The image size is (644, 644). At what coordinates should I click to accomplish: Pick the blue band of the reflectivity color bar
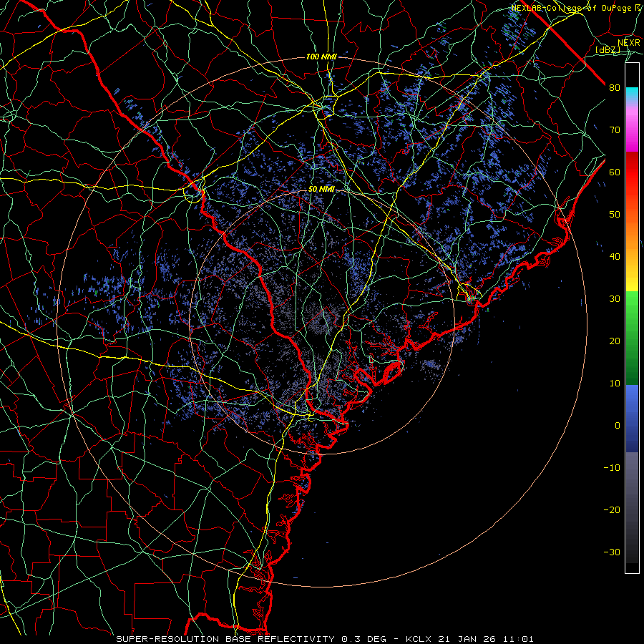pos(632,419)
